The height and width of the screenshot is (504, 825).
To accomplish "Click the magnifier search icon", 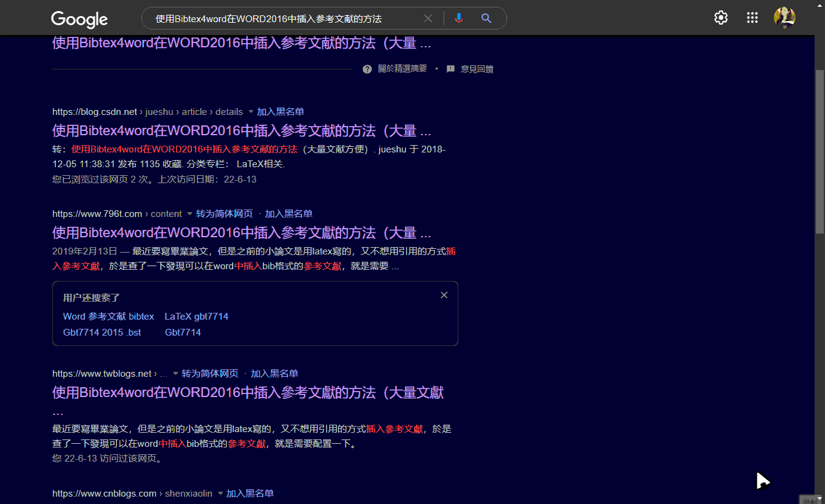I will point(487,18).
